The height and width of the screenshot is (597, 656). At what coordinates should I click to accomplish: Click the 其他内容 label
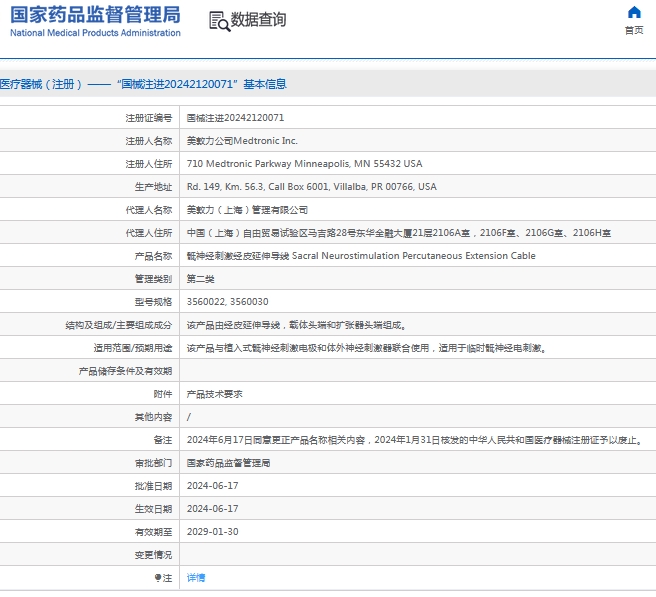click(x=154, y=417)
